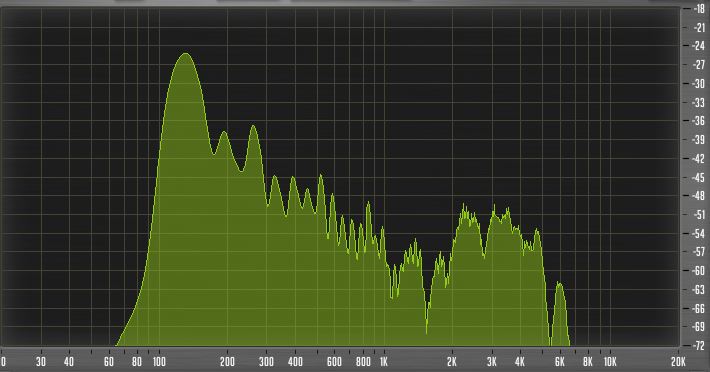This screenshot has height=372, width=710.
Task: Click the -72 dB level scale label
Action: point(699,345)
